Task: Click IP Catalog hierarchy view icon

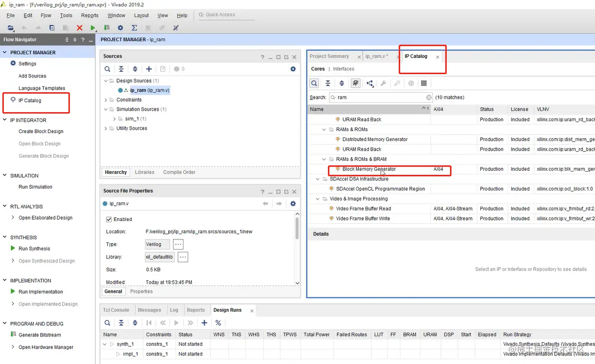Action: tap(370, 83)
